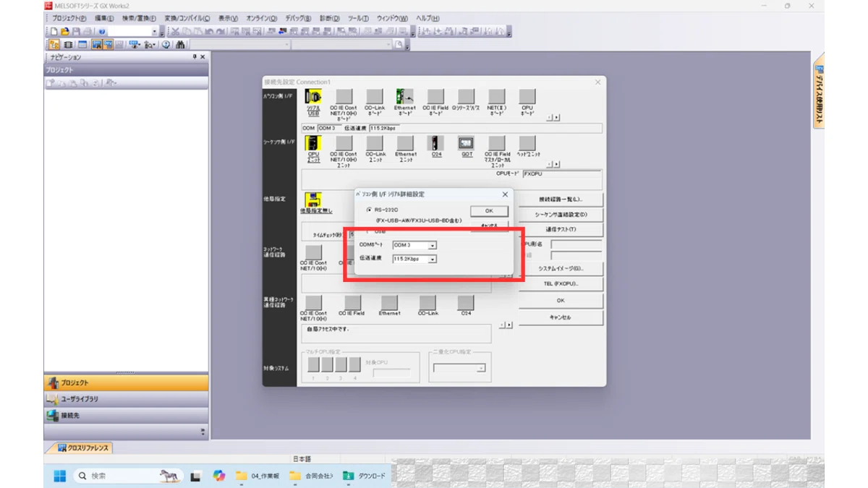Viewport: 868px width, 488px height.
Task: Pick the CC-Link board PC-side icon
Action: (x=374, y=97)
